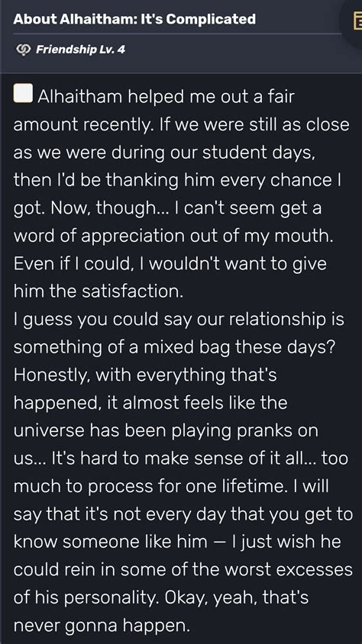This screenshot has width=362, height=644.
Task: Click the divider line beneath the title
Action: click(x=177, y=34)
